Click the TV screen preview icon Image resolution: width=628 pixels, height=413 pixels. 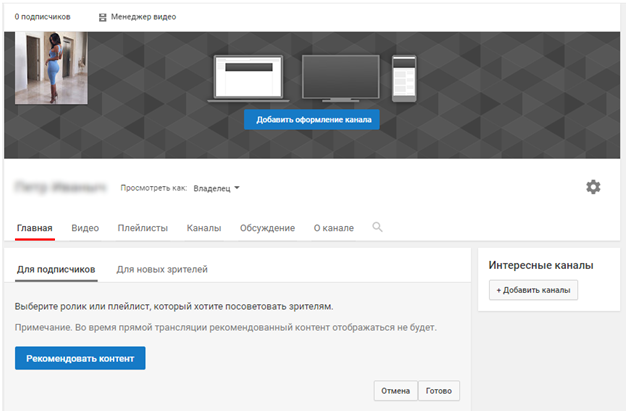click(x=340, y=78)
